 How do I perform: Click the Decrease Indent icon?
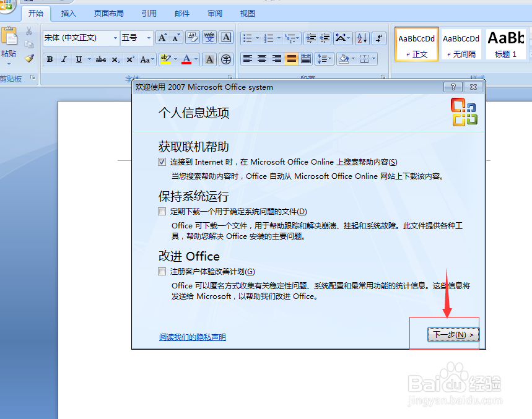[x=311, y=38]
